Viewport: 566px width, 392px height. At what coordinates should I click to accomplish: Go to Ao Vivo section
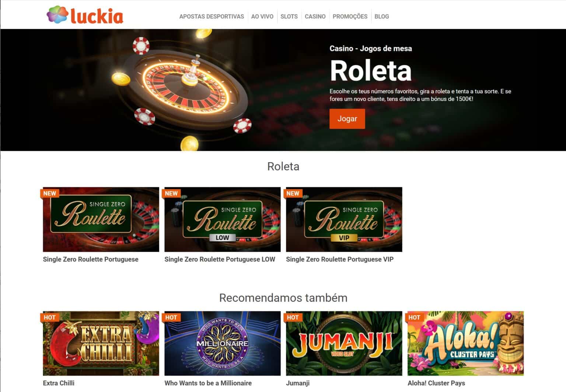[262, 17]
